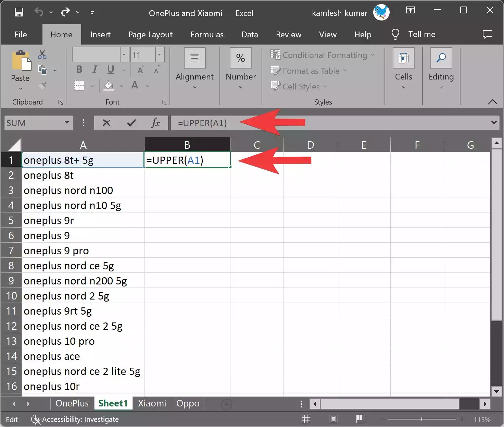
Task: Apply Italic formatting
Action: point(94,70)
